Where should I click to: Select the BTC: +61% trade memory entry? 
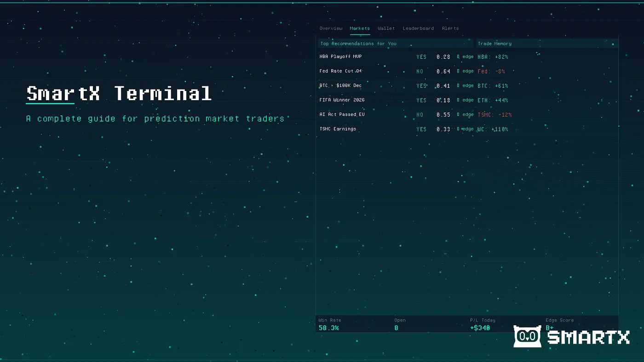(x=493, y=86)
